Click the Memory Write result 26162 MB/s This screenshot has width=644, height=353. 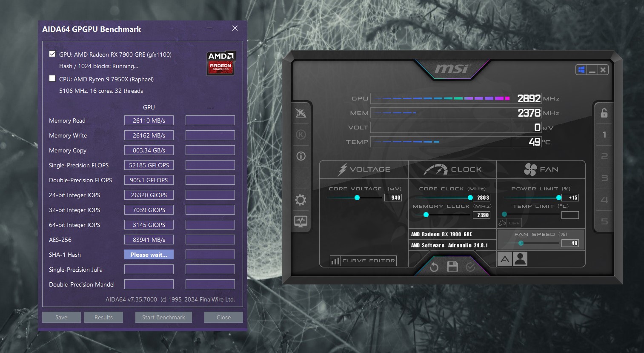tap(149, 135)
